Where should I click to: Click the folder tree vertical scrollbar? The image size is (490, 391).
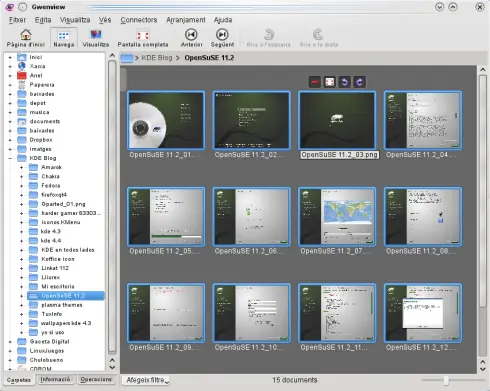click(112, 207)
